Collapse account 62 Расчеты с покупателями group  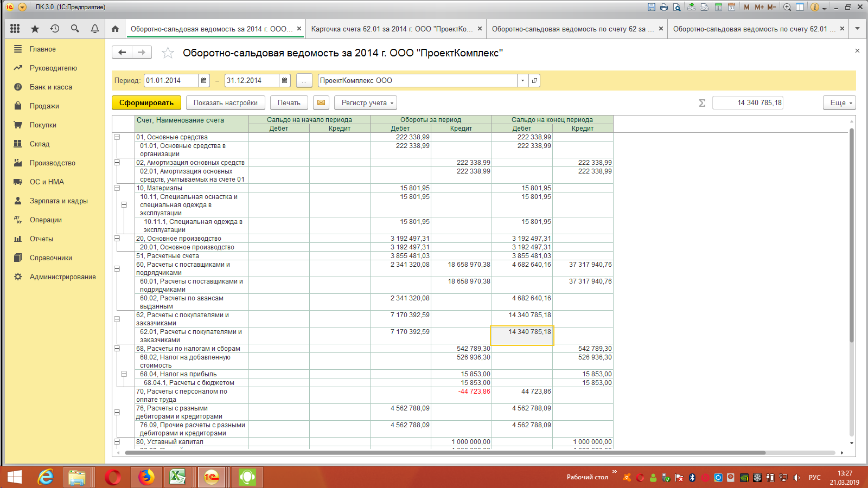[x=117, y=319]
